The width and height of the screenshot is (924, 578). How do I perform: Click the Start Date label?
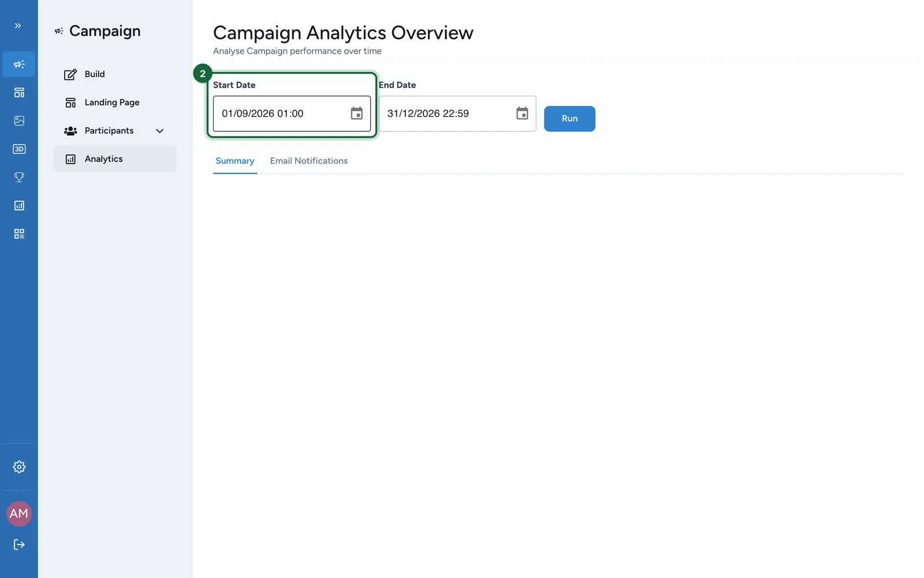(x=234, y=85)
